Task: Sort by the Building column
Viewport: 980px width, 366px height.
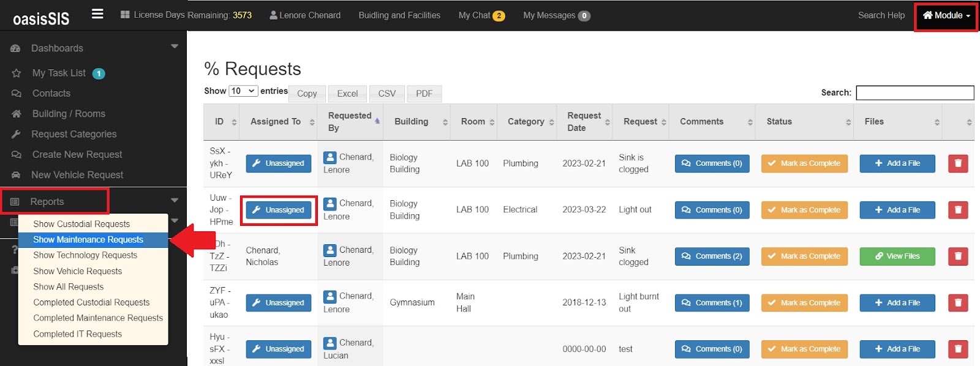Action: (x=417, y=122)
